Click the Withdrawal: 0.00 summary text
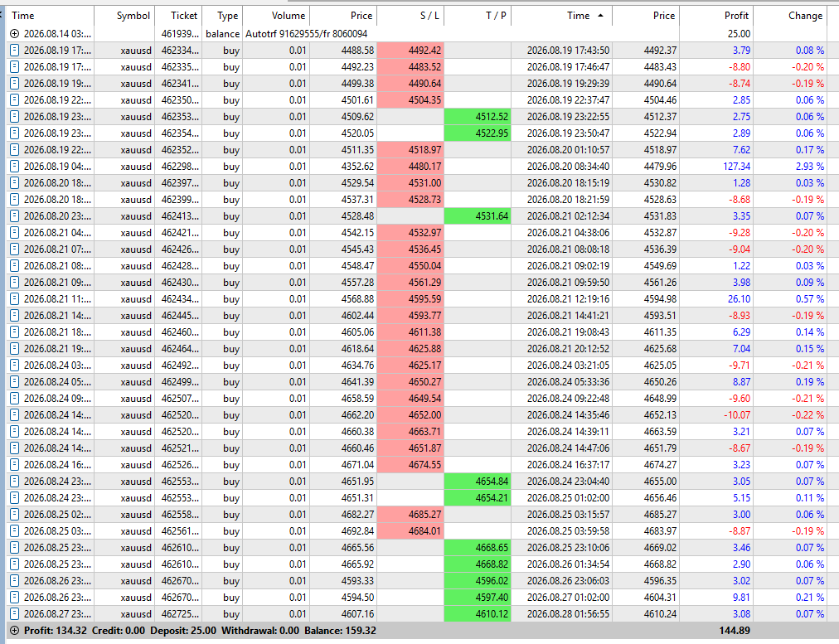This screenshot has height=644, width=839. (x=260, y=631)
